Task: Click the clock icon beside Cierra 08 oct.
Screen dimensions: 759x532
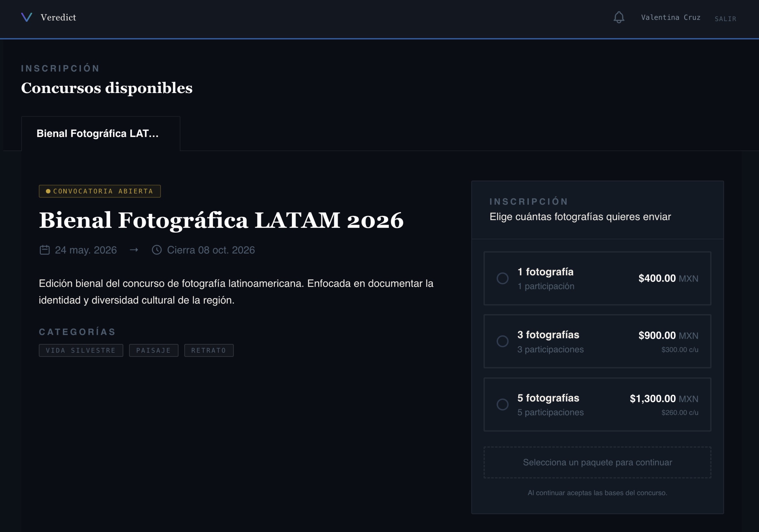Action: 157,250
